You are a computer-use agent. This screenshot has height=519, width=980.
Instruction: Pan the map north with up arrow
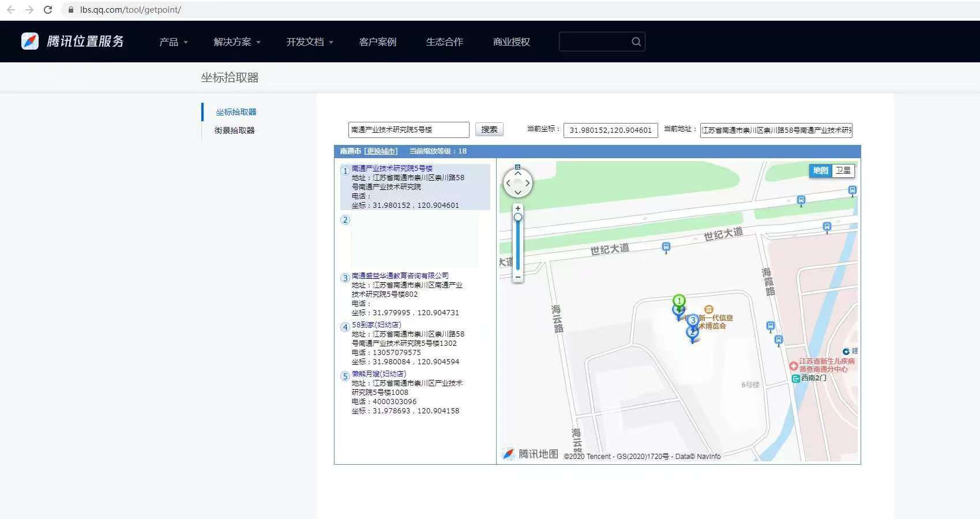click(517, 173)
